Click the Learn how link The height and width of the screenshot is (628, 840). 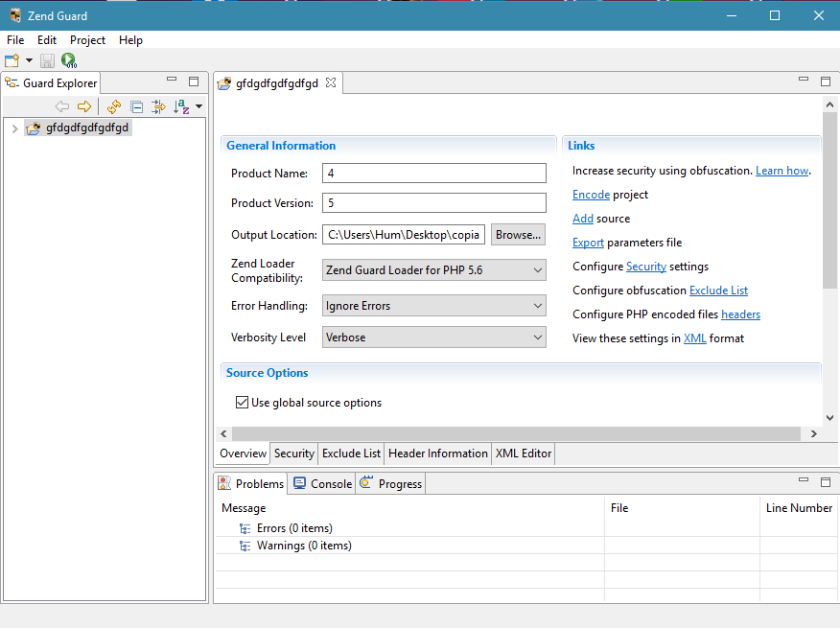(782, 171)
